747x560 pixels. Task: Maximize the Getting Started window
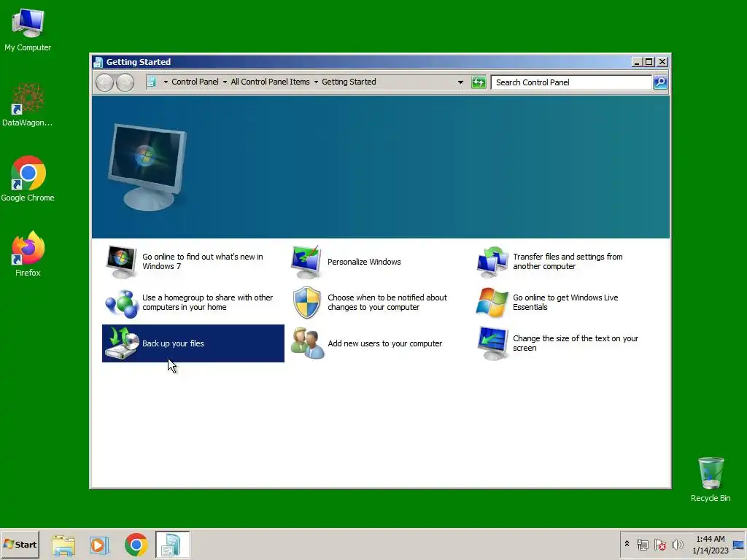[x=649, y=62]
